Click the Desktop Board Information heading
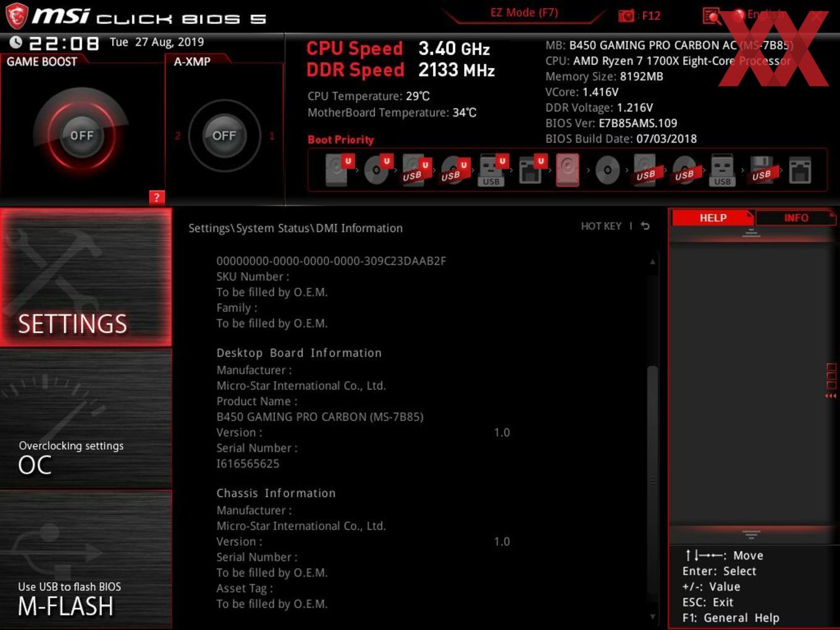 299,353
